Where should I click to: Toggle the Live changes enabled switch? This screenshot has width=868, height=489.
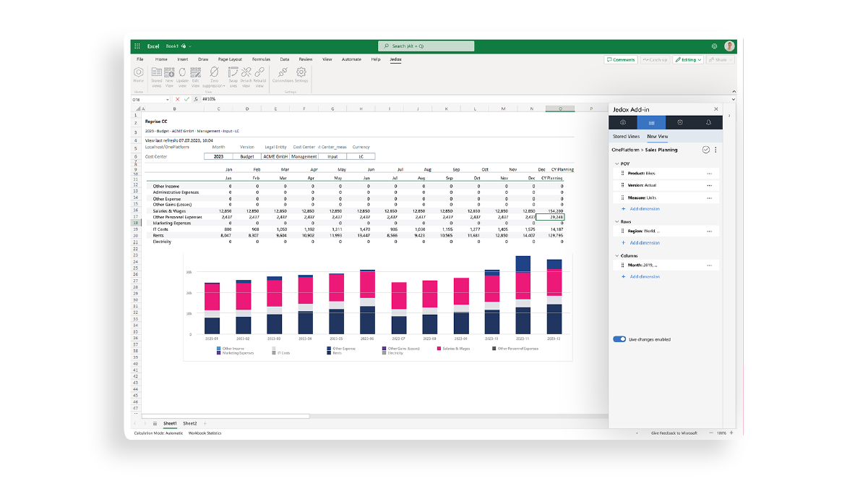619,339
